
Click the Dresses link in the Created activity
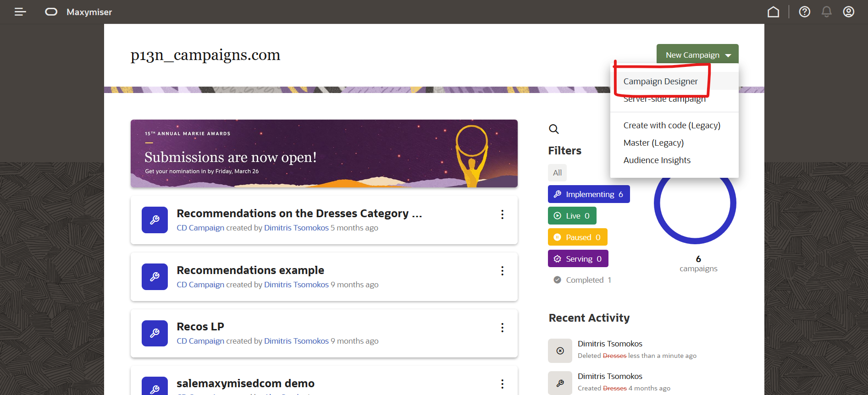point(614,388)
